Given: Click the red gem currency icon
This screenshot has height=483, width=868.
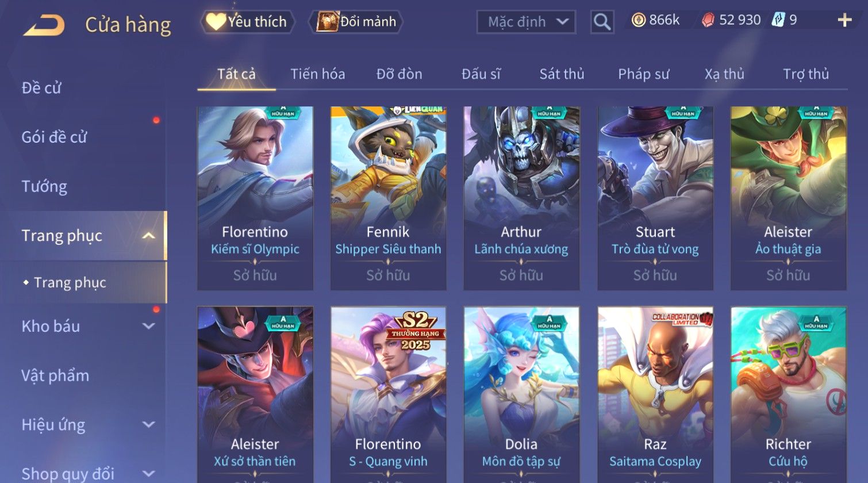Looking at the screenshot, I should (x=708, y=20).
